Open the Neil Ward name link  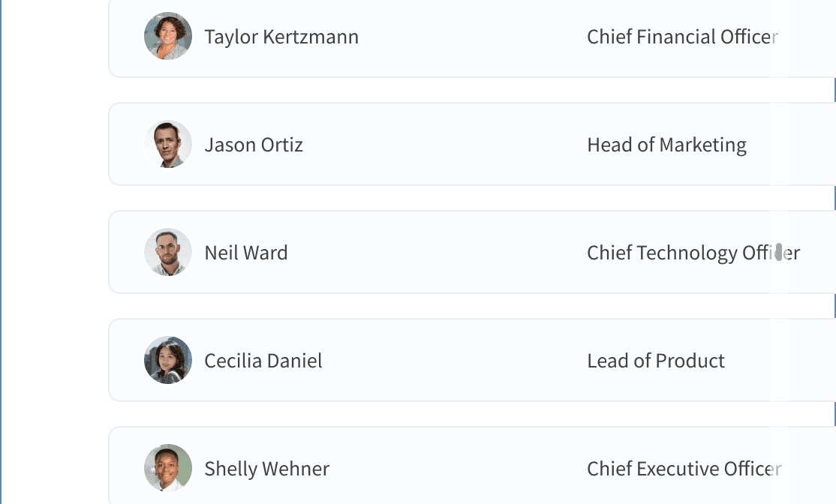pyautogui.click(x=246, y=253)
